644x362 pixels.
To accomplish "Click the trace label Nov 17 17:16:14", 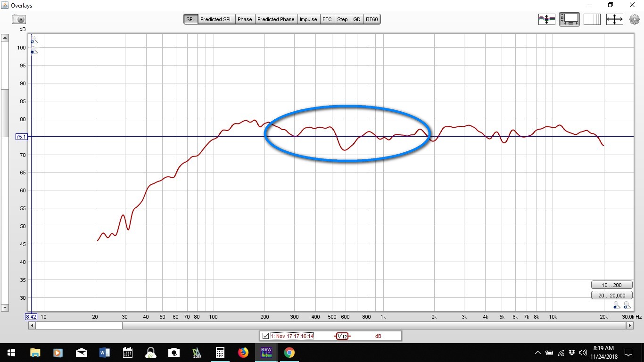I will (292, 336).
